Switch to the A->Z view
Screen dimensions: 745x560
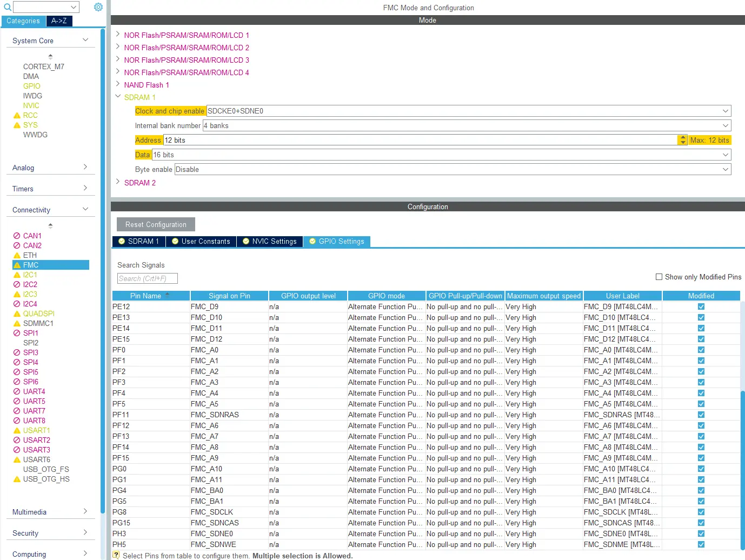[x=59, y=21]
